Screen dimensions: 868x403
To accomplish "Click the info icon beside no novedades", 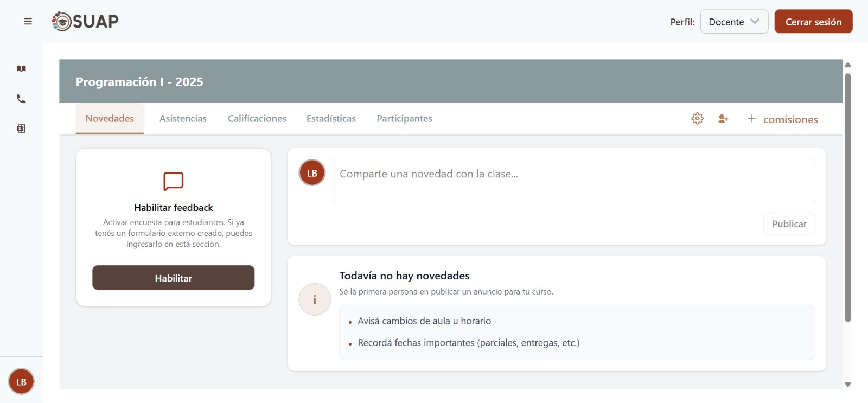I will pos(315,299).
